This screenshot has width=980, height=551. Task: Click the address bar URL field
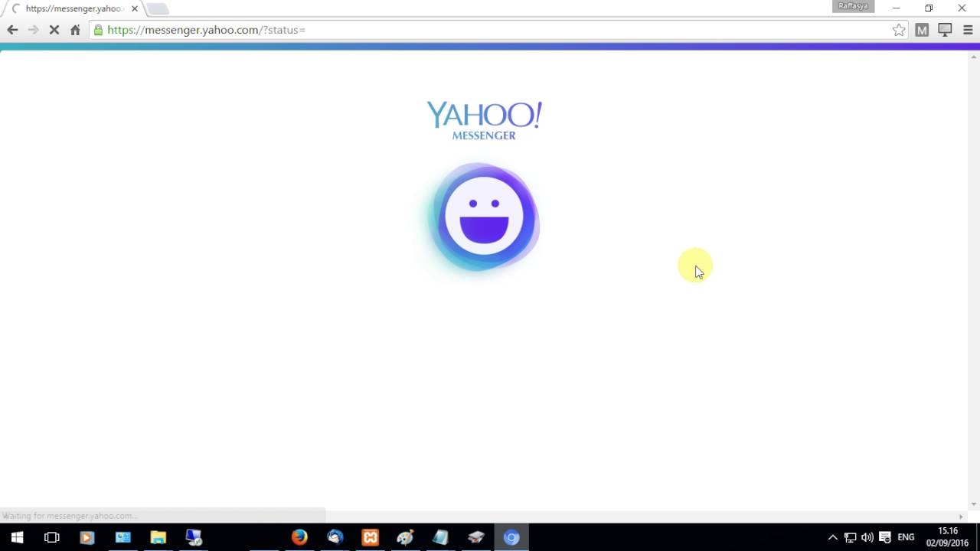coord(498,30)
